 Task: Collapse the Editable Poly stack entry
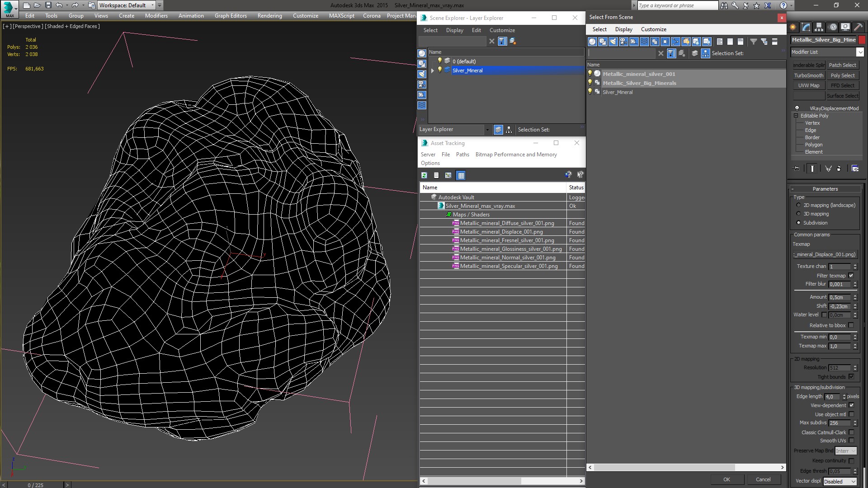tap(796, 116)
